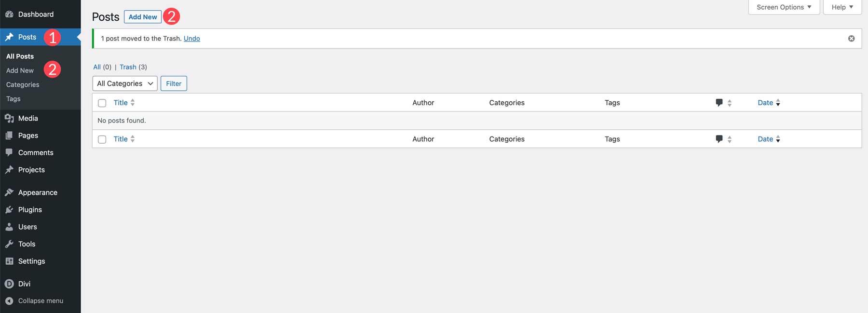Open the All Categories dropdown
Screen dimensions: 868x313
tap(124, 83)
